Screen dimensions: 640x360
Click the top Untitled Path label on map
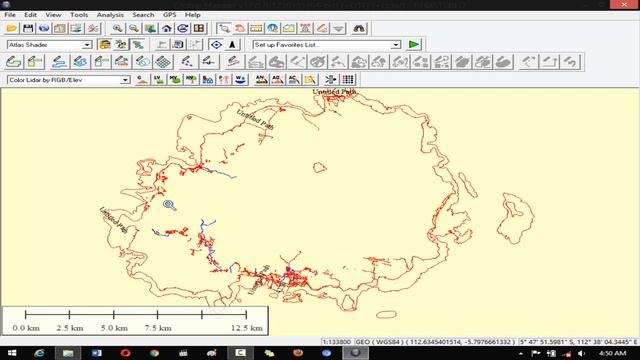(x=334, y=92)
